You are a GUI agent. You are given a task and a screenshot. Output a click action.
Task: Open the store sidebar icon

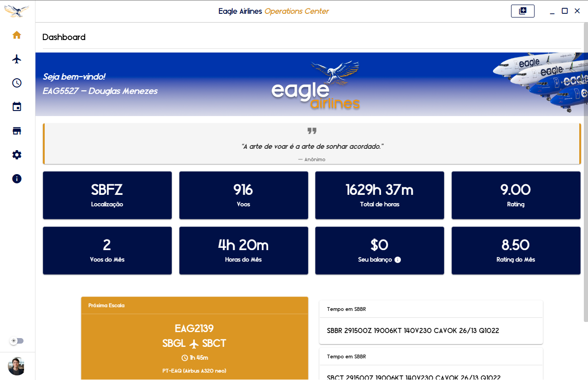(x=17, y=131)
